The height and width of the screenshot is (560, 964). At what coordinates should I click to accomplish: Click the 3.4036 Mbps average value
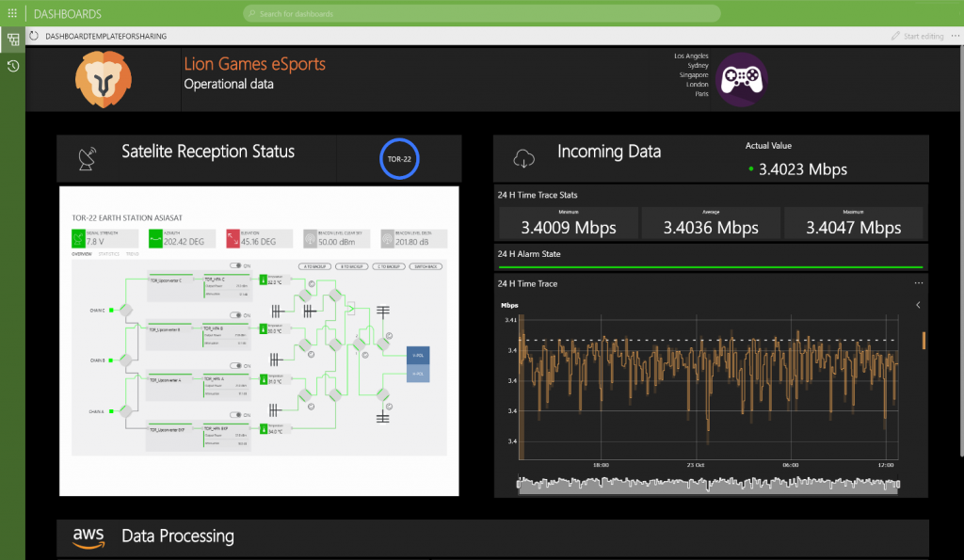tap(711, 228)
